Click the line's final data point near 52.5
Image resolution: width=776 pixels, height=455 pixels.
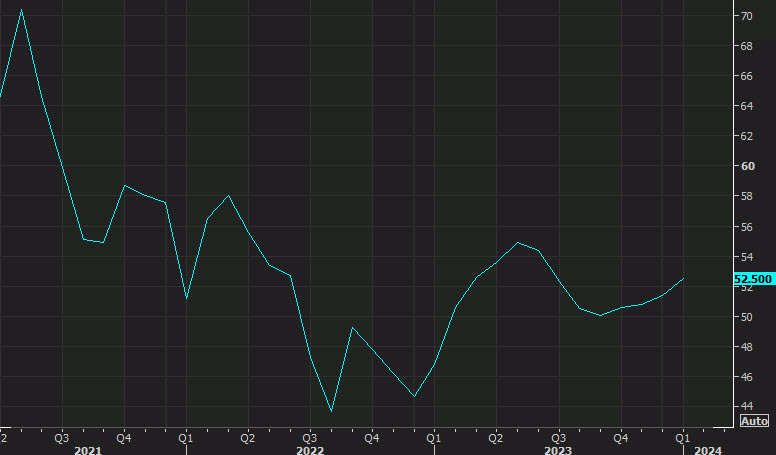click(683, 279)
